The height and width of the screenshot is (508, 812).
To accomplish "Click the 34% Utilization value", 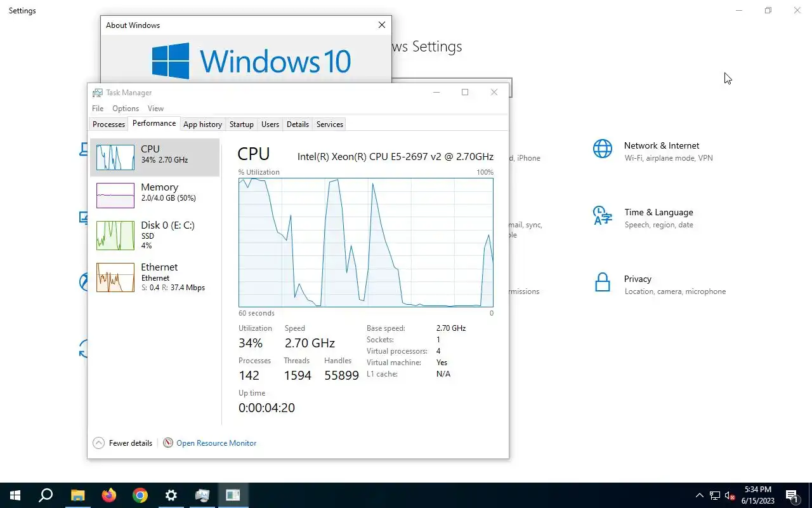I will click(x=251, y=343).
